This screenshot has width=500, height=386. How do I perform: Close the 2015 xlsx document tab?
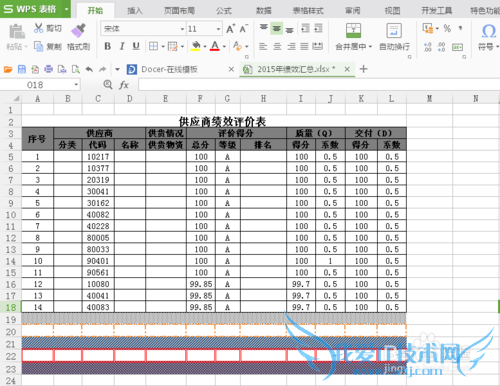347,69
